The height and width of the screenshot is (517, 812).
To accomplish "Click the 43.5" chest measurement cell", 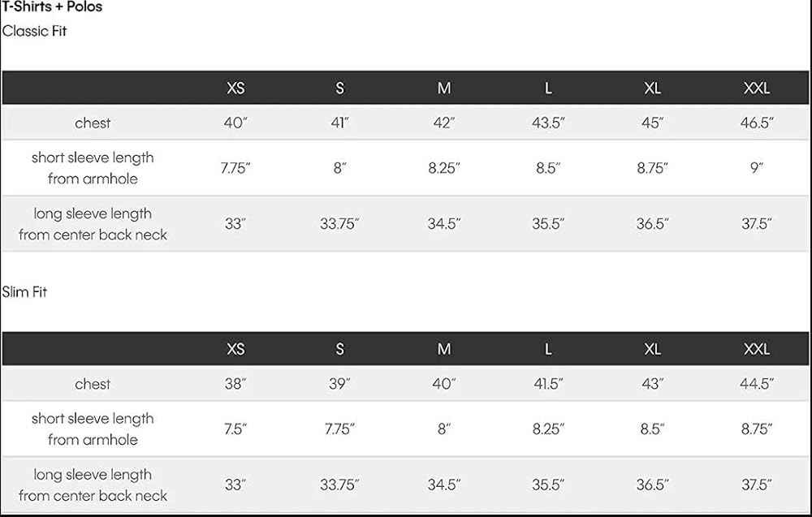I will coord(548,123).
